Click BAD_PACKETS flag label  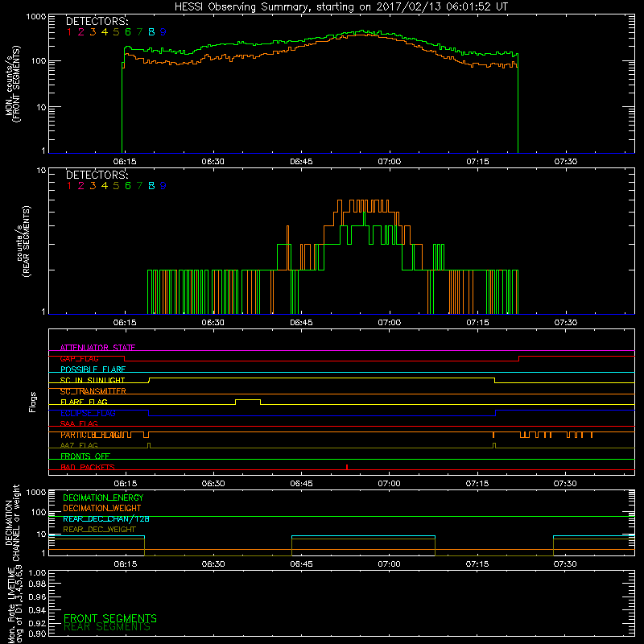pyautogui.click(x=88, y=467)
